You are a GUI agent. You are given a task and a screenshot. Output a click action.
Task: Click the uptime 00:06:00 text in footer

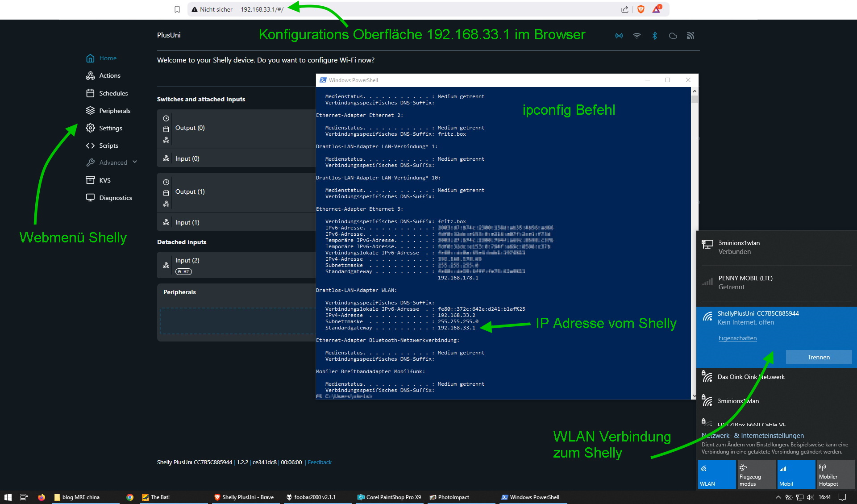coord(291,462)
